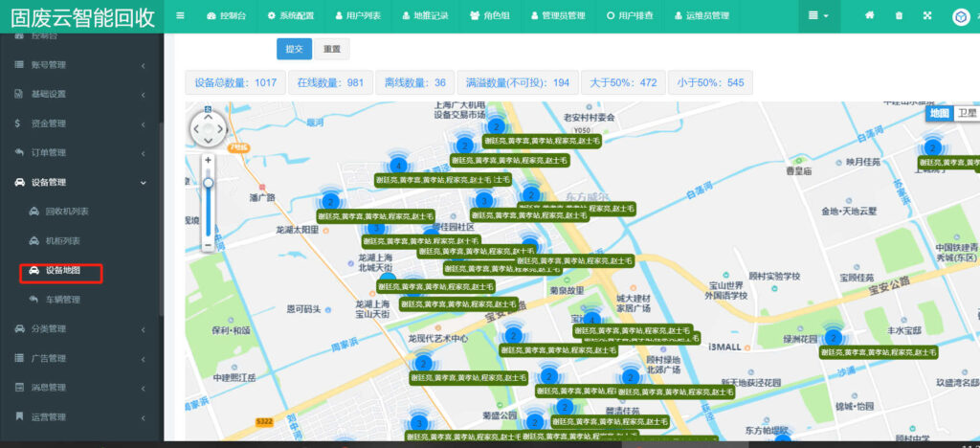This screenshot has width=980, height=448.
Task: Open 回收机列表 in the sidebar
Action: click(66, 212)
